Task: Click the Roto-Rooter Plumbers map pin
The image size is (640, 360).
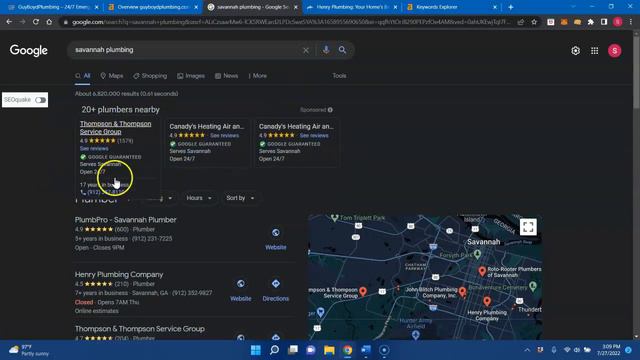Action: [x=482, y=271]
